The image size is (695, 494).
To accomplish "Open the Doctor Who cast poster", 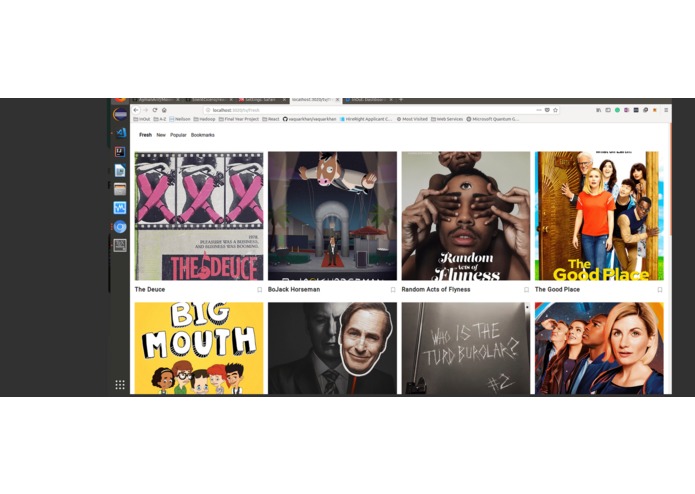I will click(599, 348).
